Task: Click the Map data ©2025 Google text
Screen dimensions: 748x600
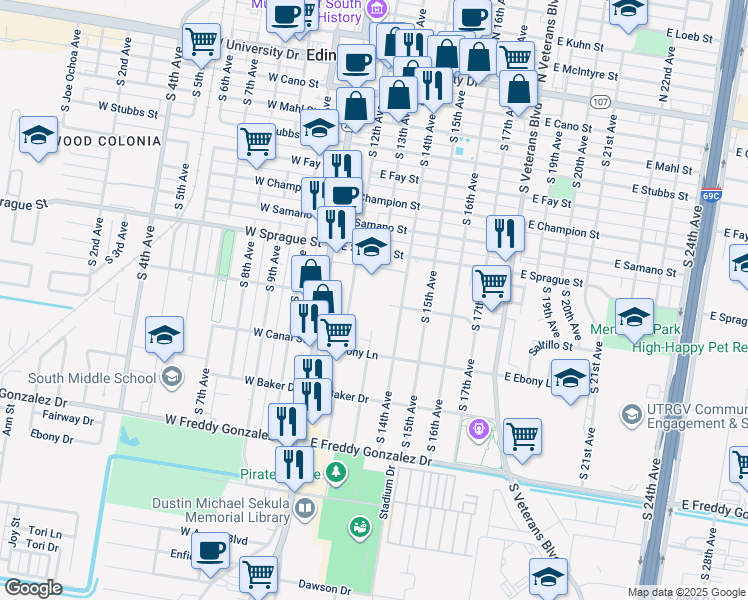Action: click(x=685, y=592)
